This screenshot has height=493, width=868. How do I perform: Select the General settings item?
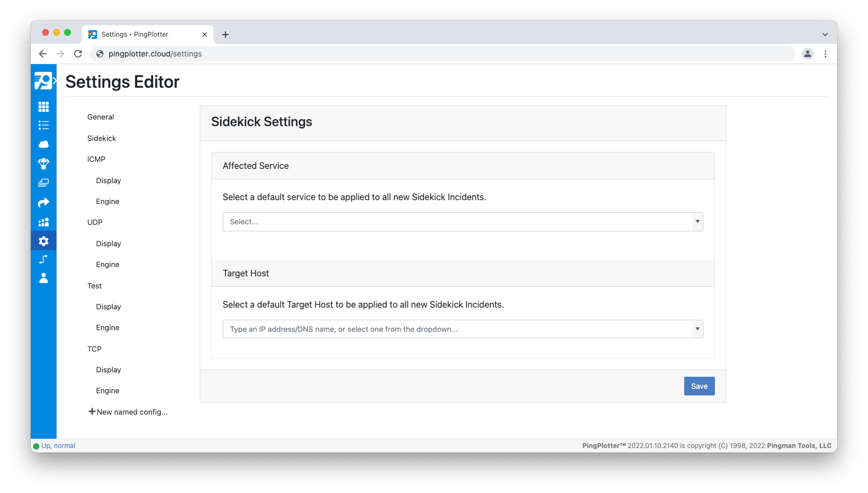(x=100, y=117)
